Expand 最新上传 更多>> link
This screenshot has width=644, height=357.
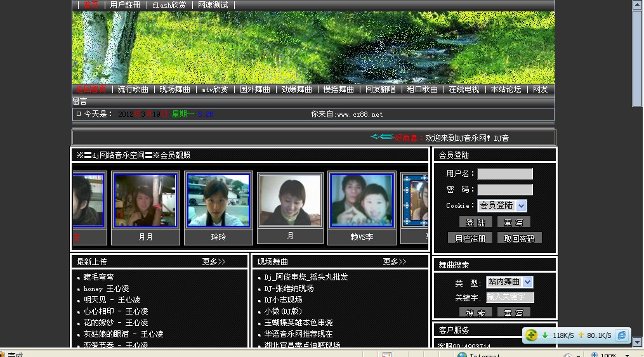214,261
